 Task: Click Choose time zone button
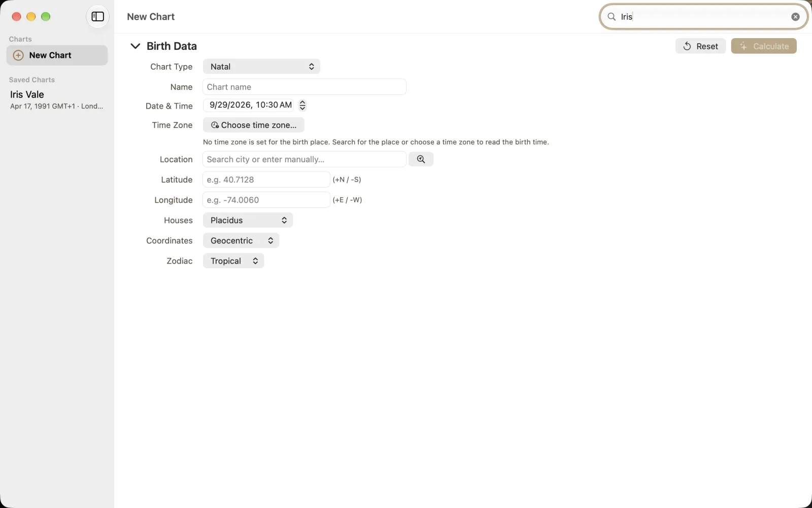click(254, 125)
